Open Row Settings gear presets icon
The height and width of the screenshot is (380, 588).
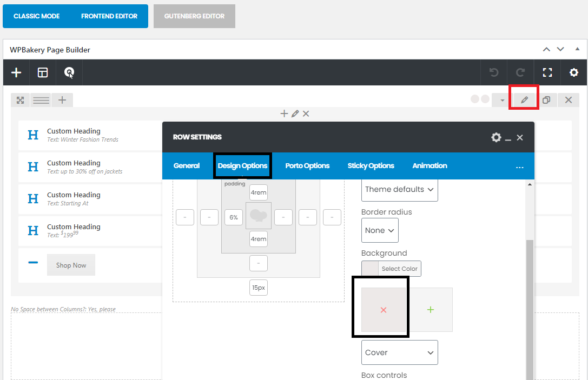click(496, 137)
